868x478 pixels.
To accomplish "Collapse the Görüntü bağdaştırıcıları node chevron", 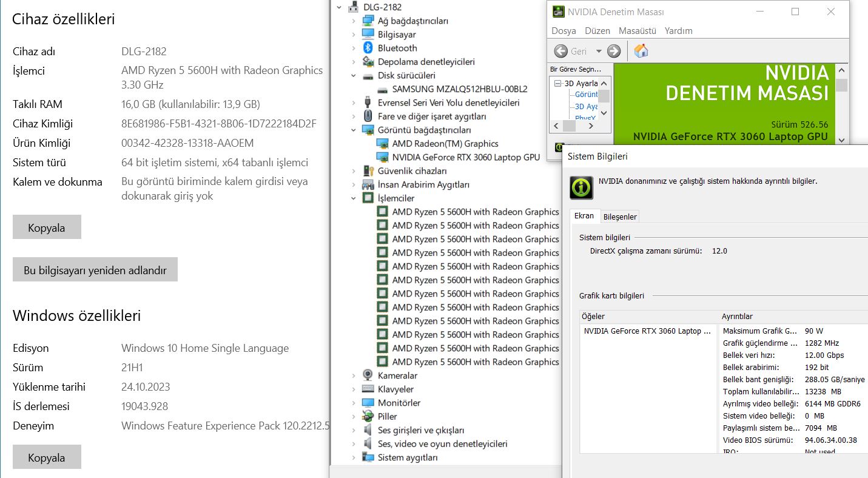I will pyautogui.click(x=354, y=130).
